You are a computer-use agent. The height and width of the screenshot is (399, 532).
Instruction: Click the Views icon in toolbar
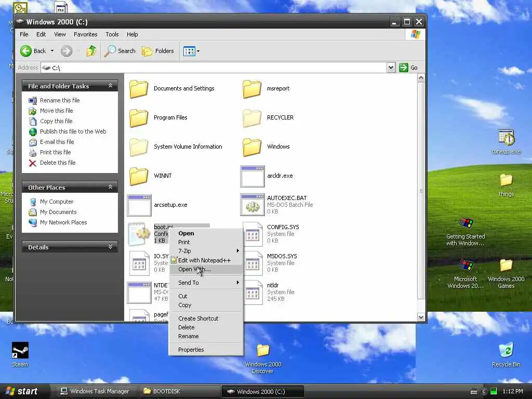pyautogui.click(x=189, y=51)
